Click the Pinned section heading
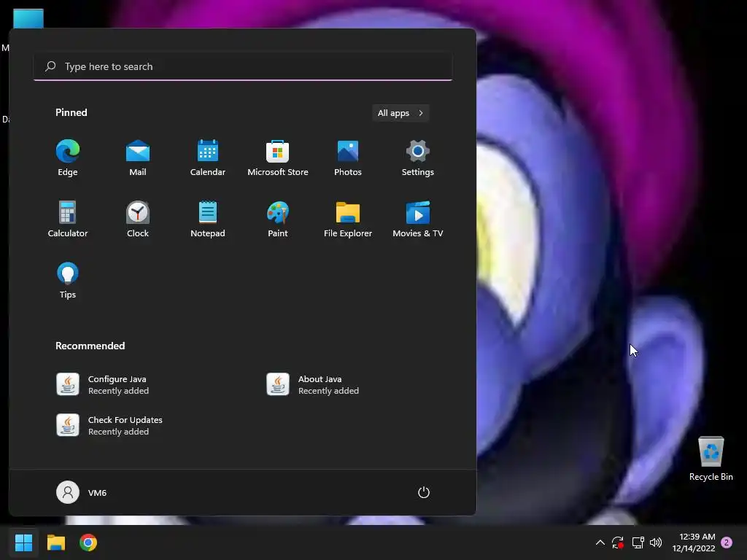This screenshot has width=747, height=560. point(71,112)
